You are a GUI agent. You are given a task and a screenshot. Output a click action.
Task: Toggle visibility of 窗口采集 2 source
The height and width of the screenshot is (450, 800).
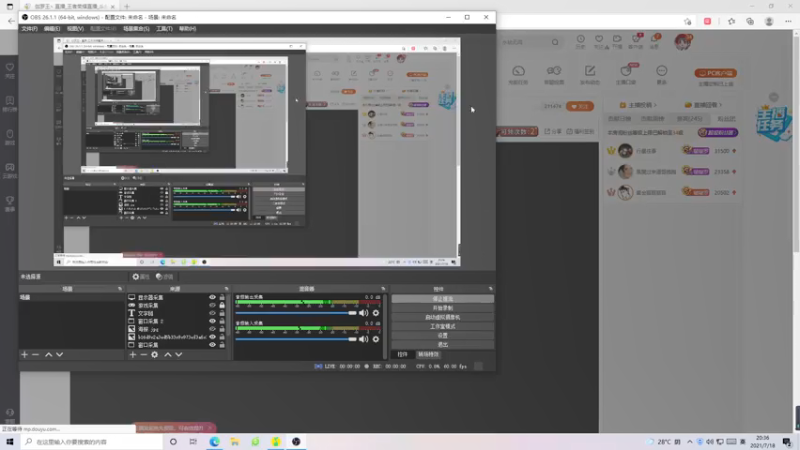point(212,321)
